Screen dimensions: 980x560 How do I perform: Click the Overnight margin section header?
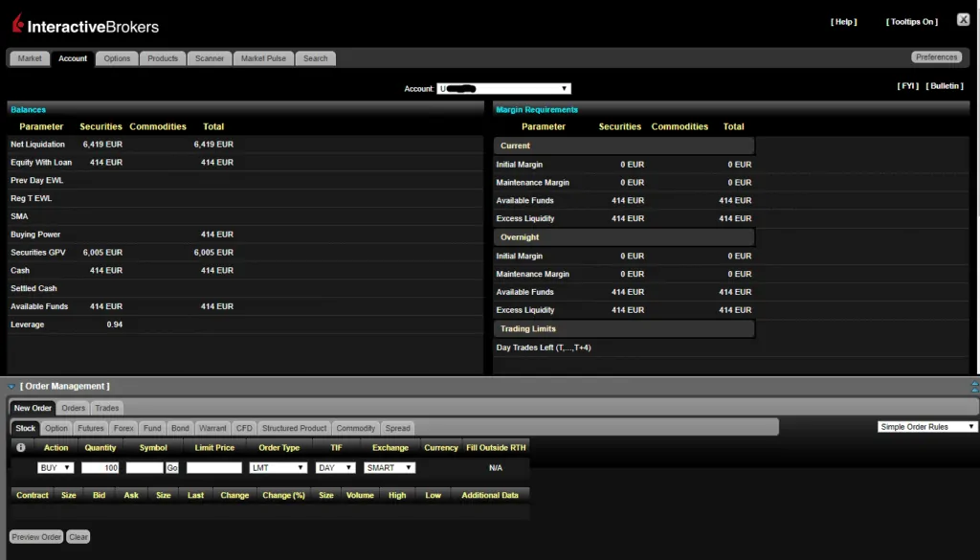coord(624,237)
